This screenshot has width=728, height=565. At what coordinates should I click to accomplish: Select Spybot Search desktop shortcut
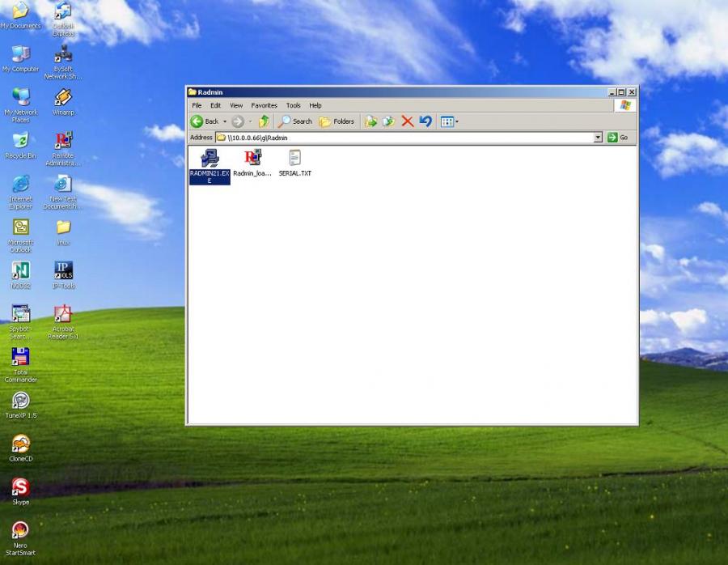pyautogui.click(x=21, y=321)
